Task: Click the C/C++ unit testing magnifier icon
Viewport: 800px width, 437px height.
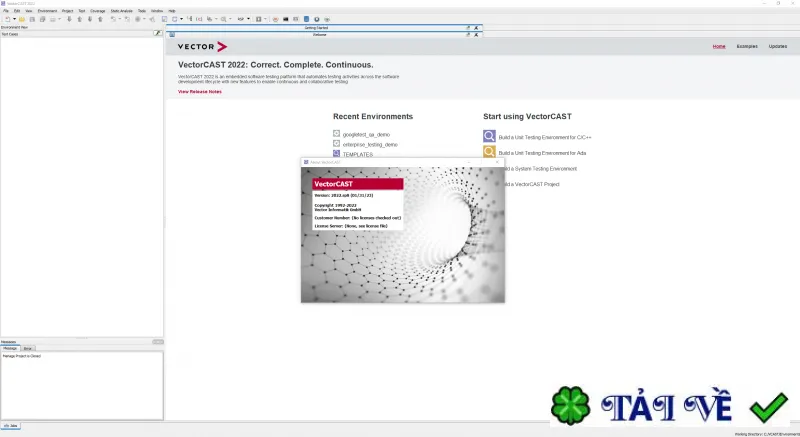Action: point(489,136)
